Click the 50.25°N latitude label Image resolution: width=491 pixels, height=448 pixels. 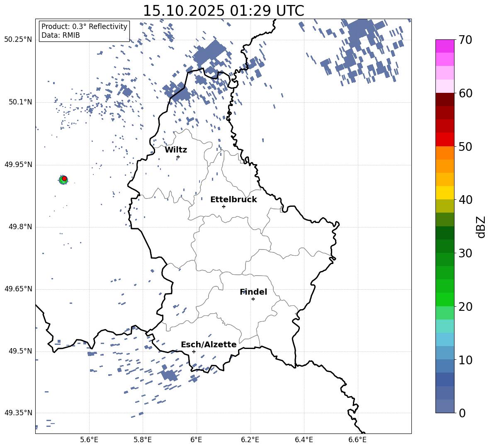tap(18, 40)
